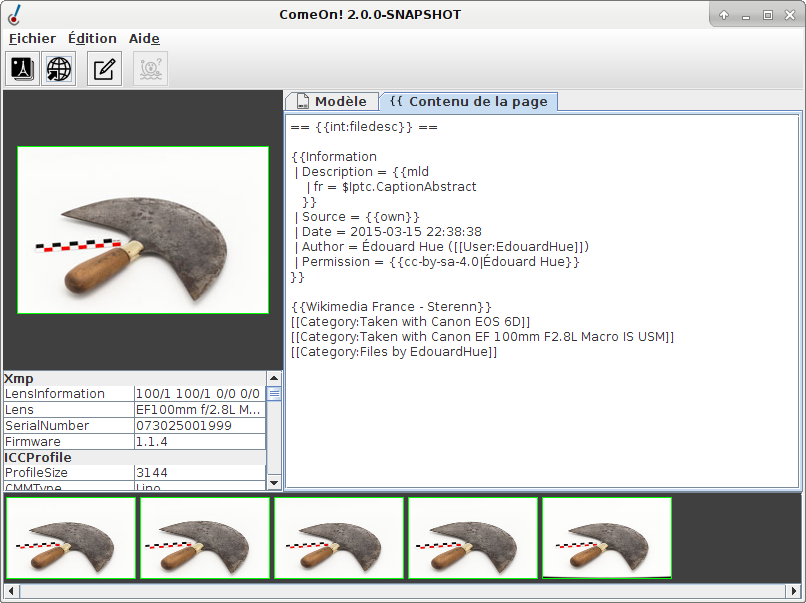Select the fourth knife thumbnail in filmstrip
The height and width of the screenshot is (603, 806).
point(473,538)
